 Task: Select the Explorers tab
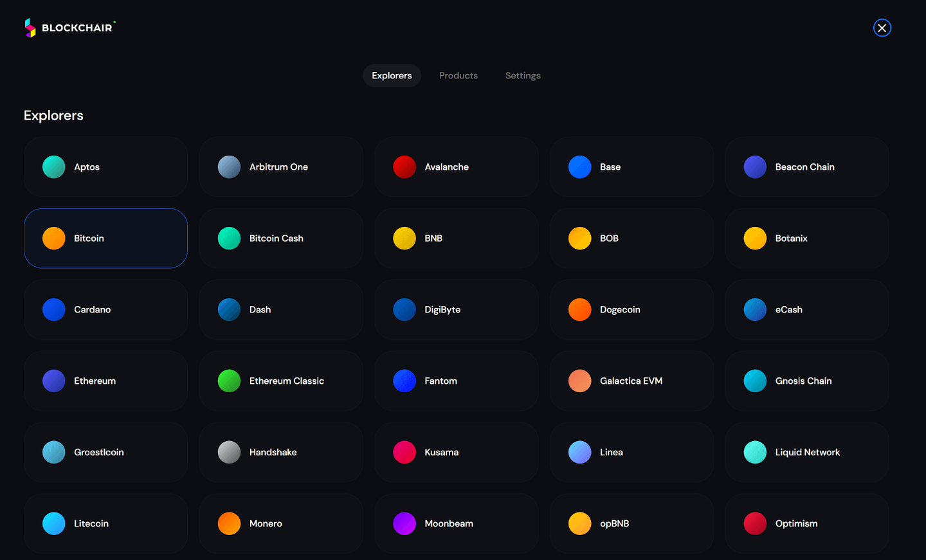coord(391,75)
